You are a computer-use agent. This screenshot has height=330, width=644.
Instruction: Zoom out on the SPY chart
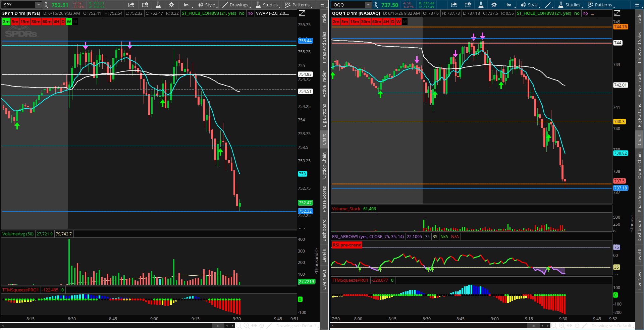[x=238, y=326]
